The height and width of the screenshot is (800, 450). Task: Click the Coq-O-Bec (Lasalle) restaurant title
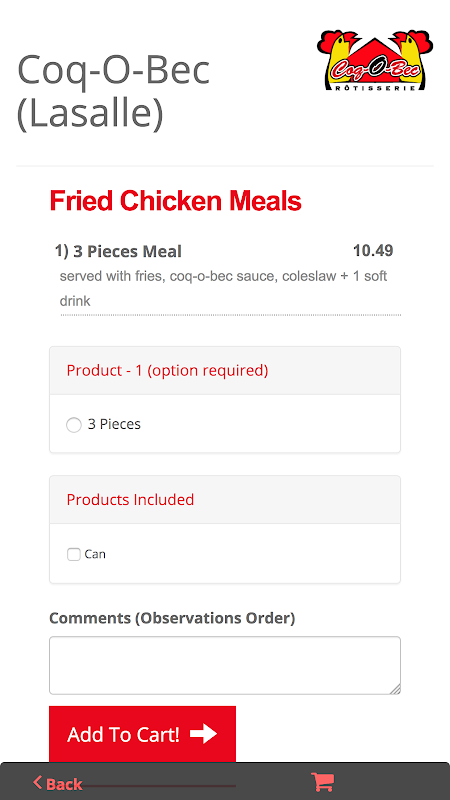click(113, 91)
